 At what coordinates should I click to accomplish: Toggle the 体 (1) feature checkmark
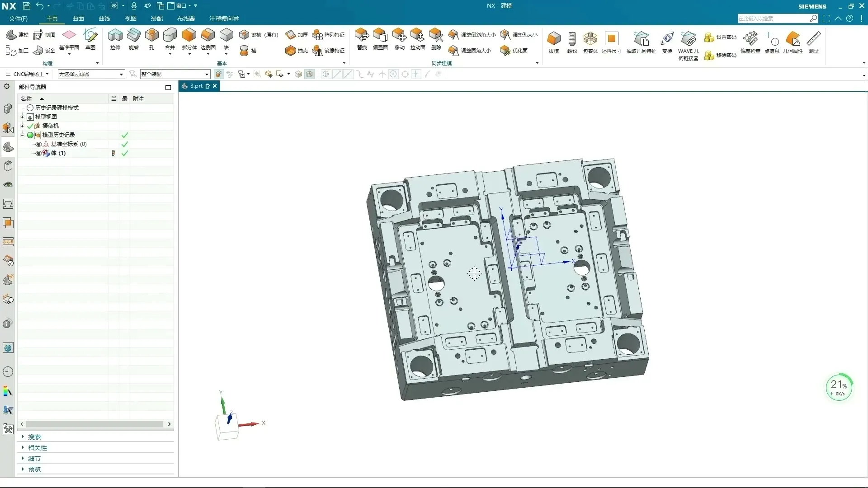(x=124, y=153)
